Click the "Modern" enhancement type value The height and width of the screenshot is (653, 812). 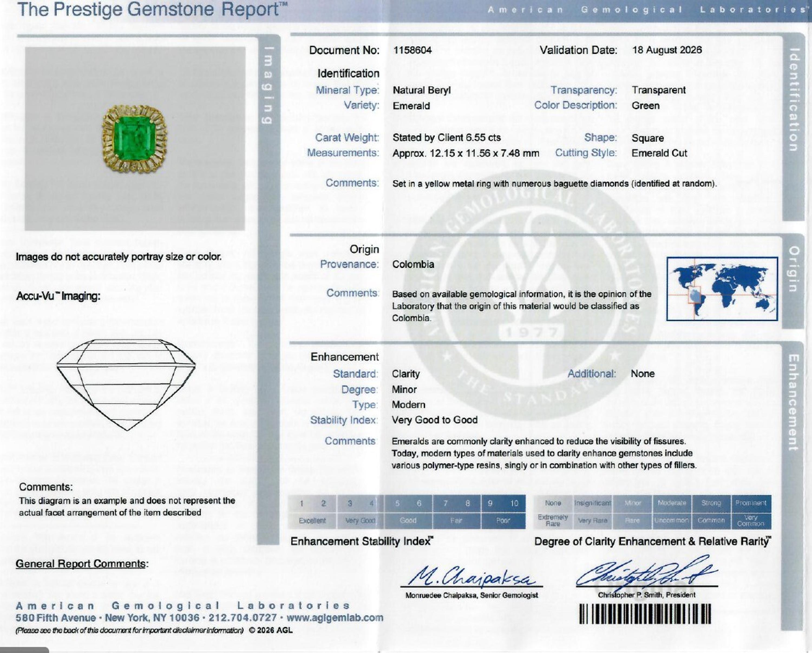(x=409, y=405)
